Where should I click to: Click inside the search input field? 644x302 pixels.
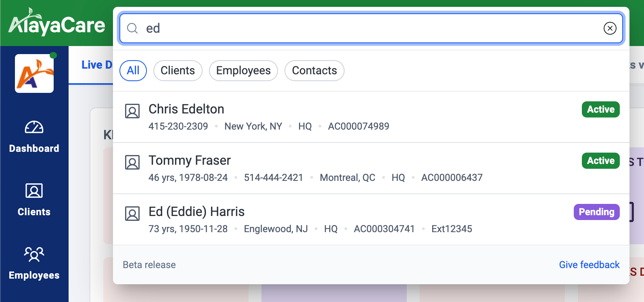point(363,28)
